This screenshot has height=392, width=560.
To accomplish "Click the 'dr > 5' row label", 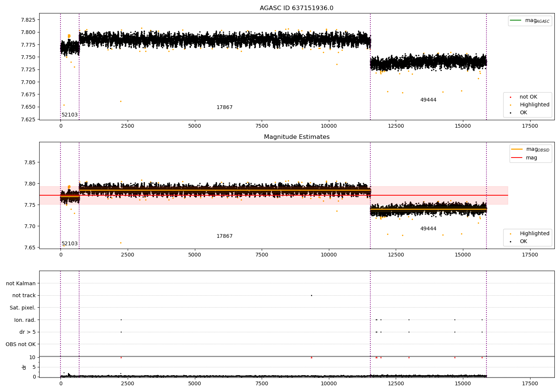I will click(28, 332).
